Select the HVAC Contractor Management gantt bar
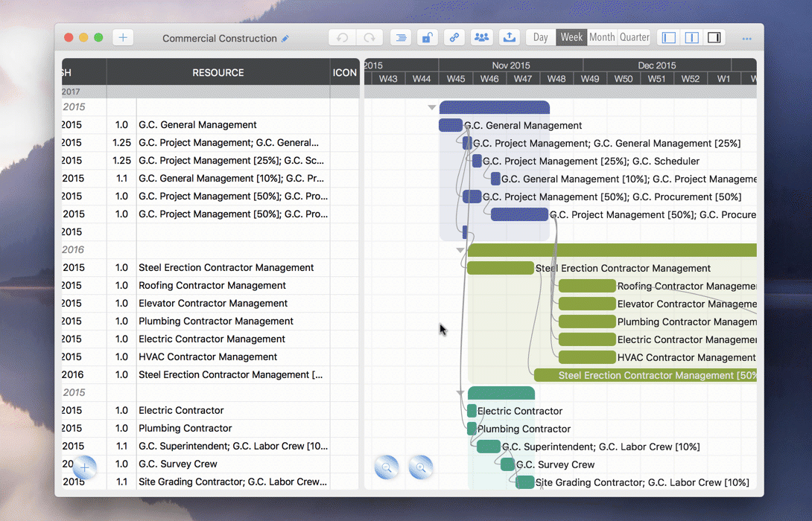Screen dimensions: 812x521 pos(587,357)
